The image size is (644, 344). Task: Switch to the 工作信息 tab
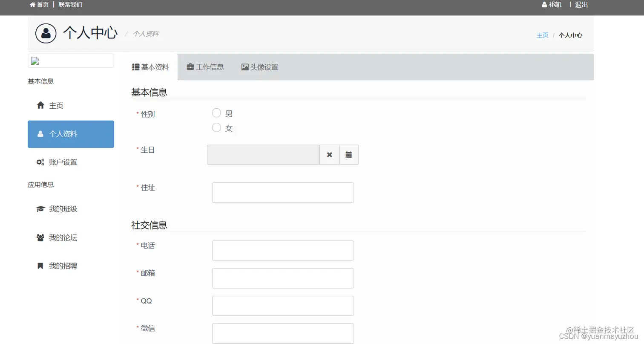[205, 67]
